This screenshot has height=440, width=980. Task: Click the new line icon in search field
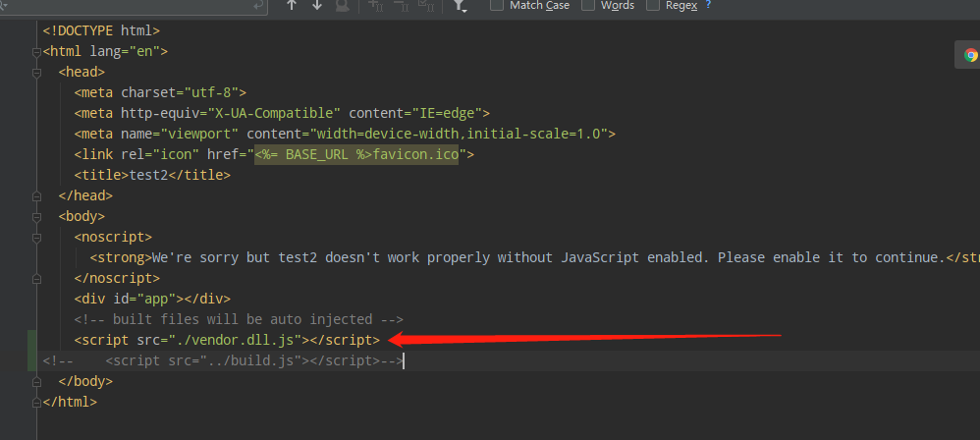(x=258, y=6)
